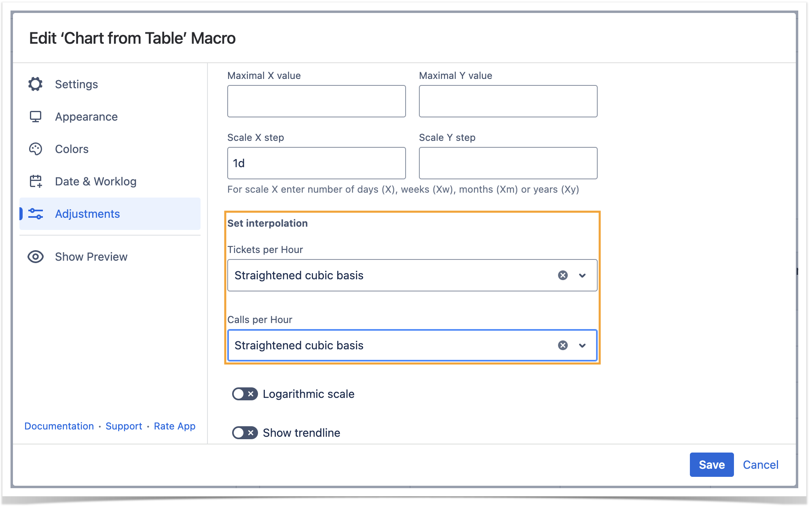Click the Date & Worklog calendar icon
Viewport: 812px width, 508px height.
pyautogui.click(x=36, y=181)
